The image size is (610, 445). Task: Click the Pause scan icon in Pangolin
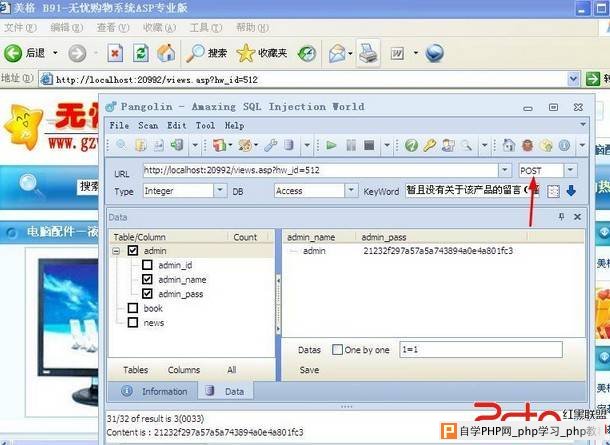tap(351, 145)
